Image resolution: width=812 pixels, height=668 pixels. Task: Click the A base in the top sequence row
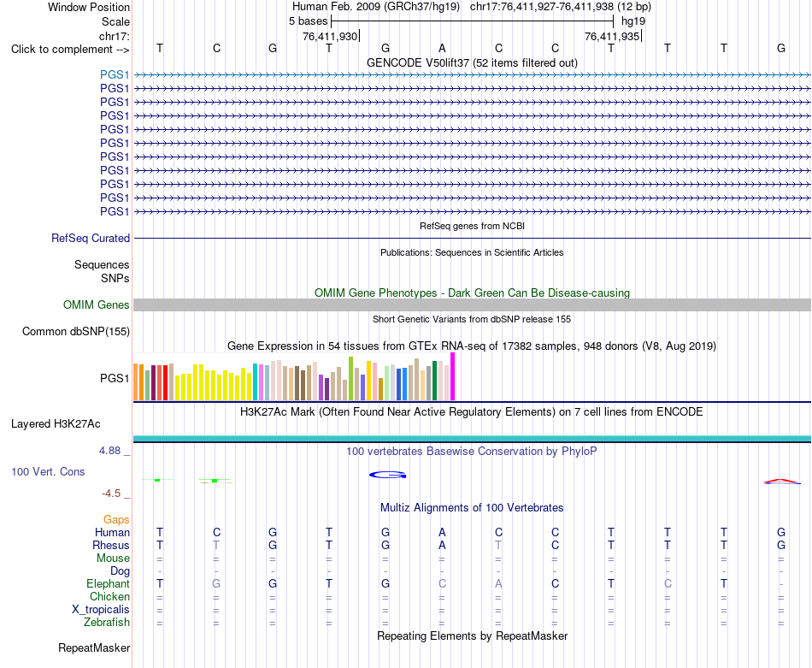[442, 48]
